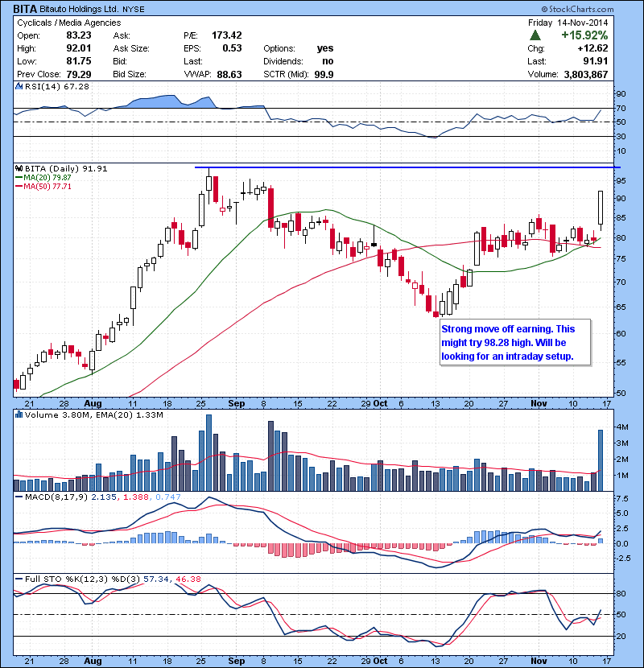Click the Volume panel bar icon

pyautogui.click(x=19, y=414)
